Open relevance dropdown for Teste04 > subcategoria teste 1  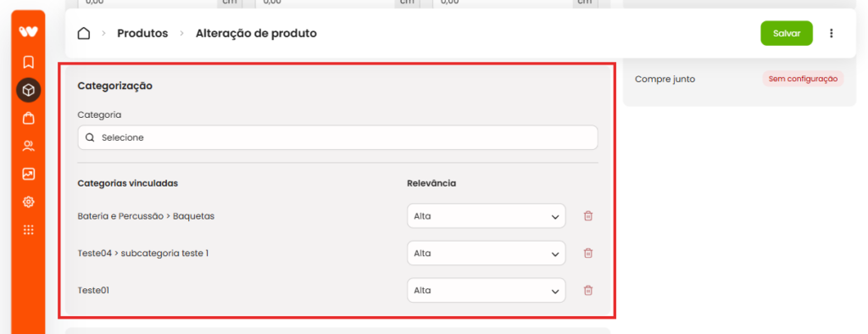tap(486, 253)
